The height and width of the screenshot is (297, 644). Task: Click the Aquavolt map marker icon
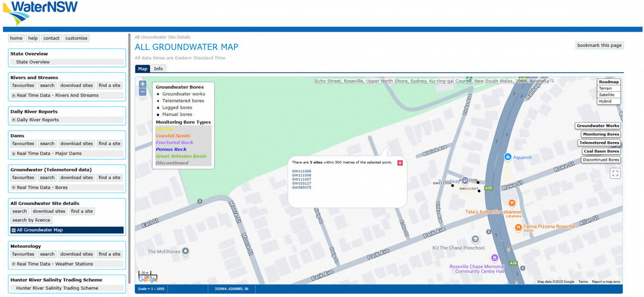coord(508,157)
